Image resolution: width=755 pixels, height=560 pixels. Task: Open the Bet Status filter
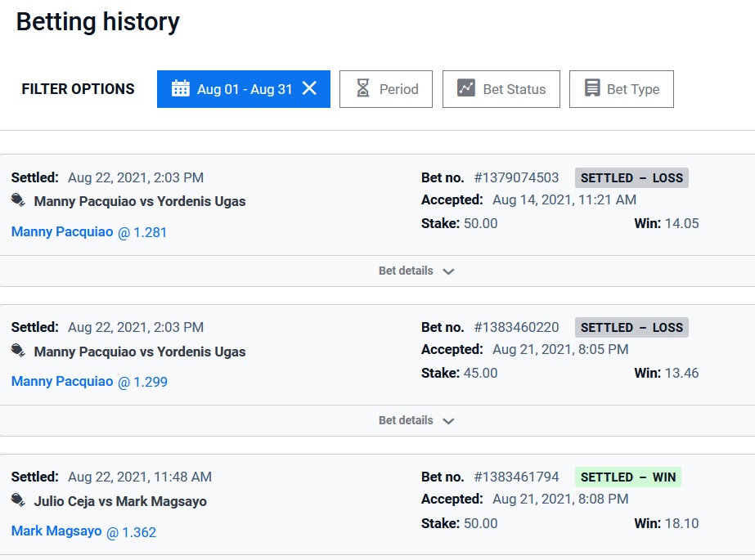coord(501,89)
